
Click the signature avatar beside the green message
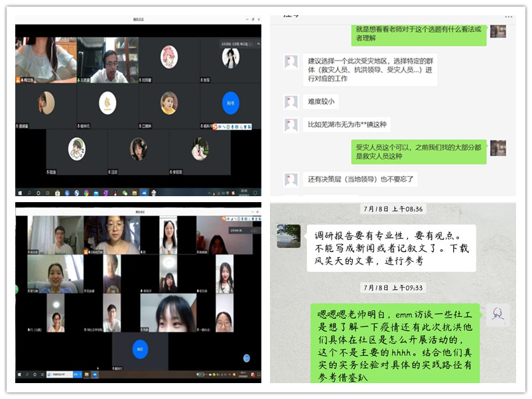(x=498, y=315)
